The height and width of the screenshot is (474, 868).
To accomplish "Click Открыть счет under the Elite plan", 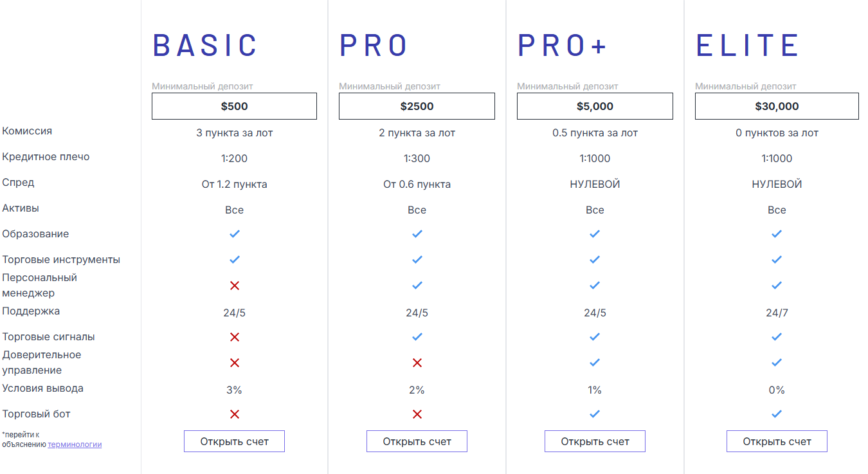I will [x=777, y=441].
